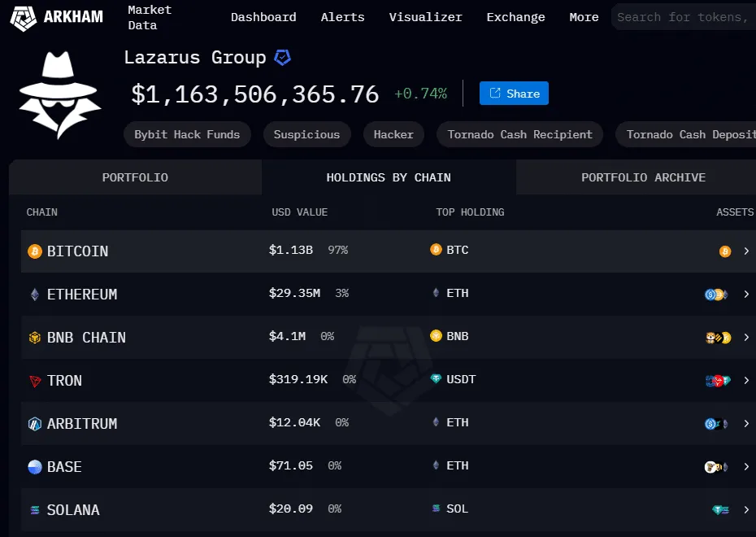Click the ETH icon in Arbitrum row's top holding
This screenshot has width=756, height=537.
(x=436, y=422)
